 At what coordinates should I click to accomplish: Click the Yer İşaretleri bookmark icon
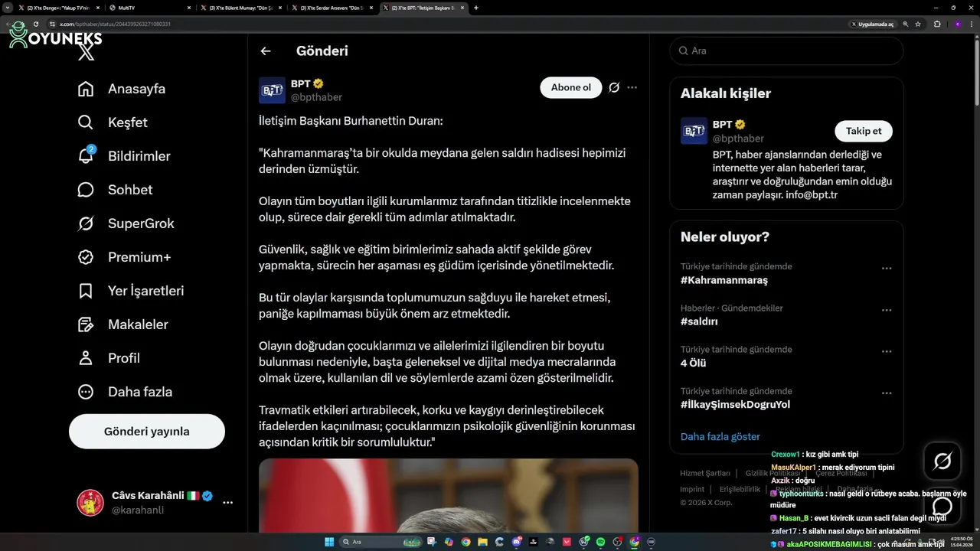tap(86, 291)
